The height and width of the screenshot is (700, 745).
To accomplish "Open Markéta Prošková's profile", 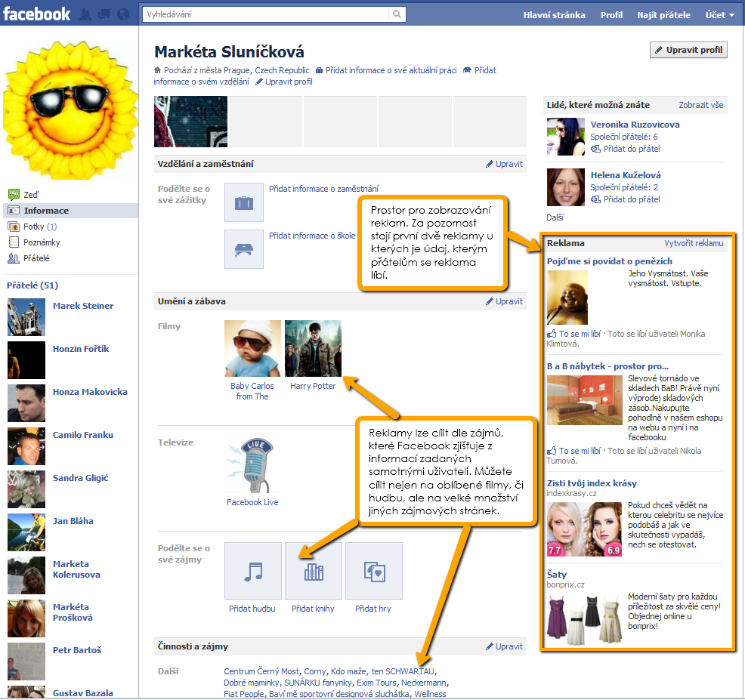I will 73,612.
